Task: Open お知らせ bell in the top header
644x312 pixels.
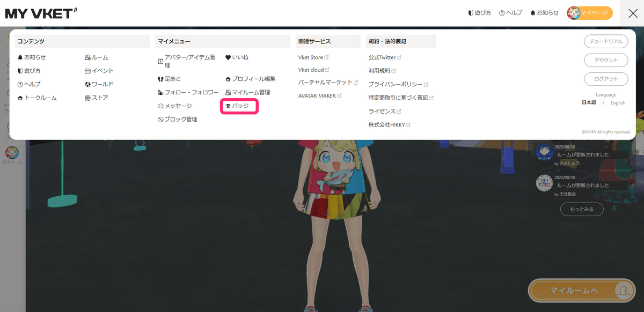Action: 544,13
